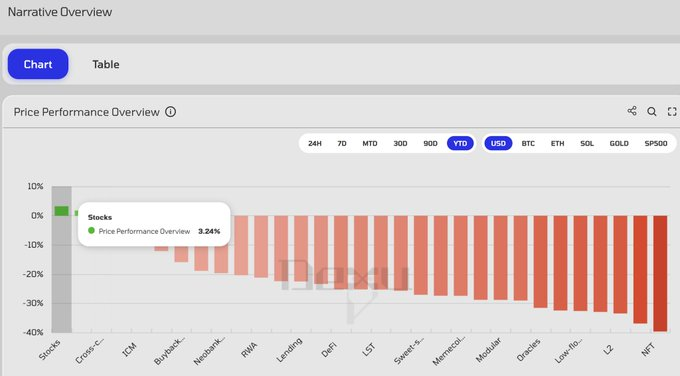
Task: Select the 90D timeframe
Action: tap(430, 144)
